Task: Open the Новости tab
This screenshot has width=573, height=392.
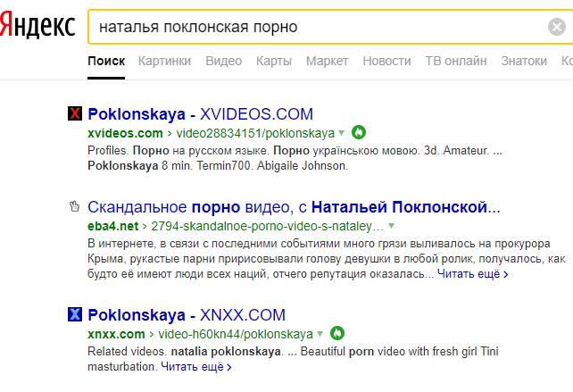Action: [x=386, y=62]
